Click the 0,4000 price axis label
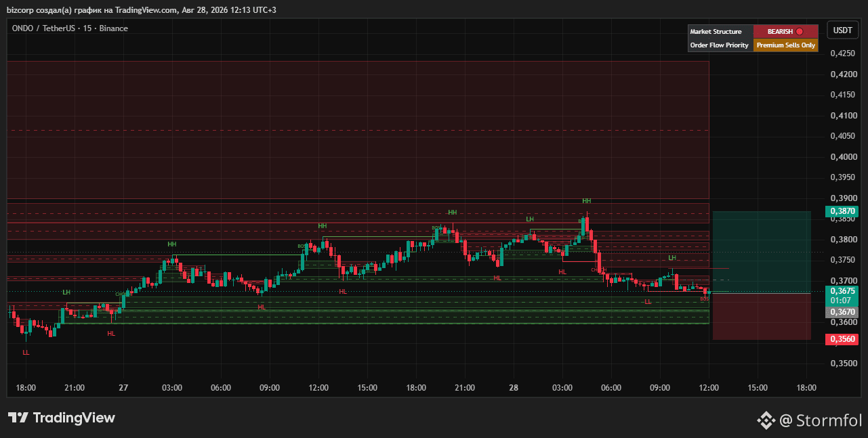Viewport: 868px width, 438px height. [844, 157]
